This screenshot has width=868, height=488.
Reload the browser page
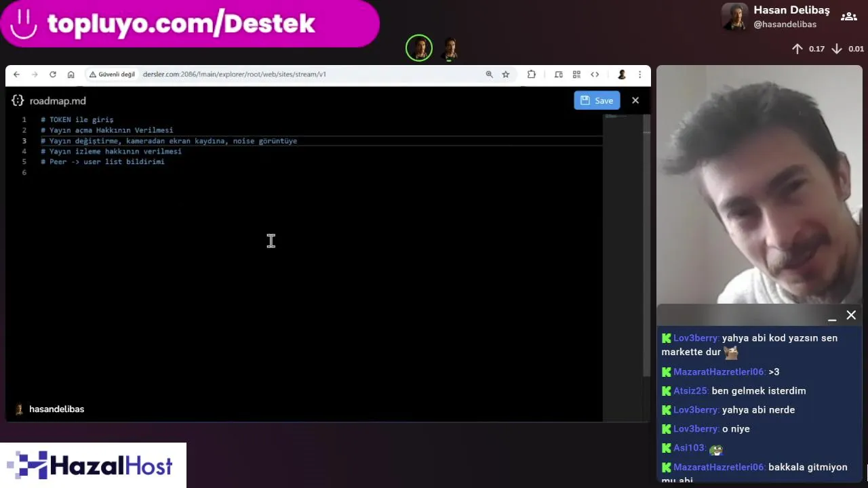click(x=53, y=75)
